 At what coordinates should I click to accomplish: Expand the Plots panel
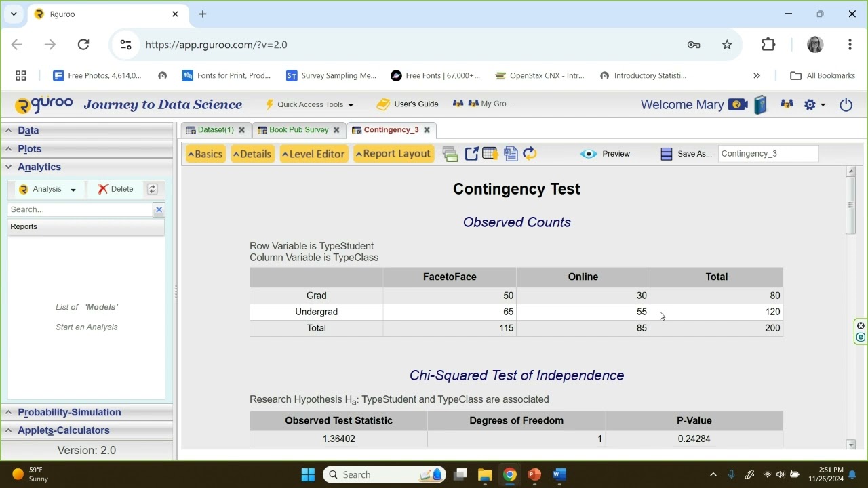87,148
